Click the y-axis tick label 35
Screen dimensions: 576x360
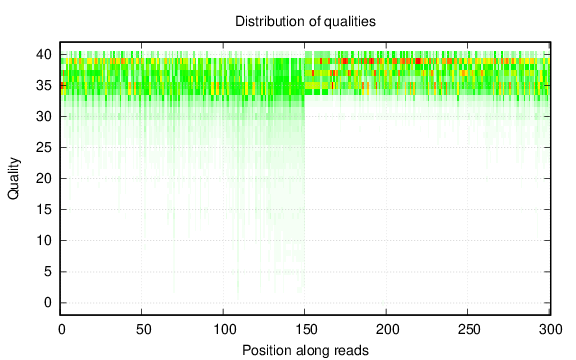44,86
